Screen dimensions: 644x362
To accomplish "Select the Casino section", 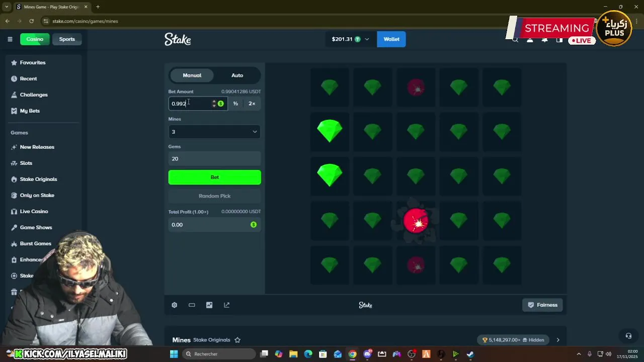I will tap(35, 39).
